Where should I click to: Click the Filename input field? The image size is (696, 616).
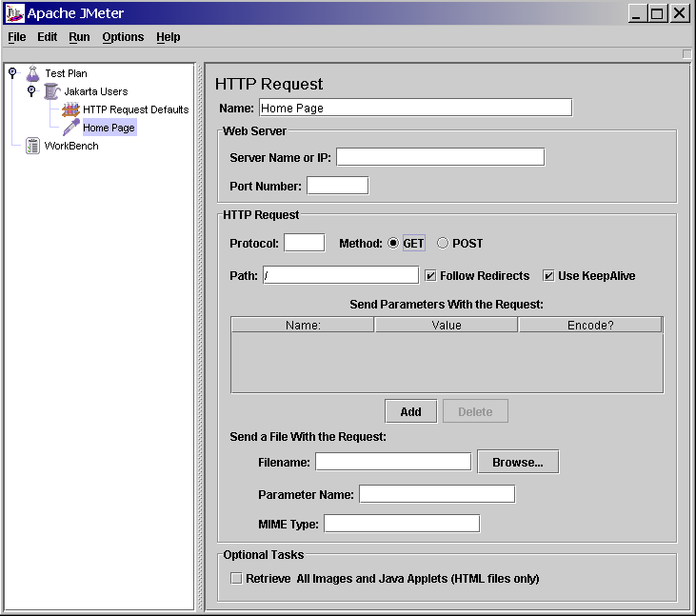pos(393,462)
